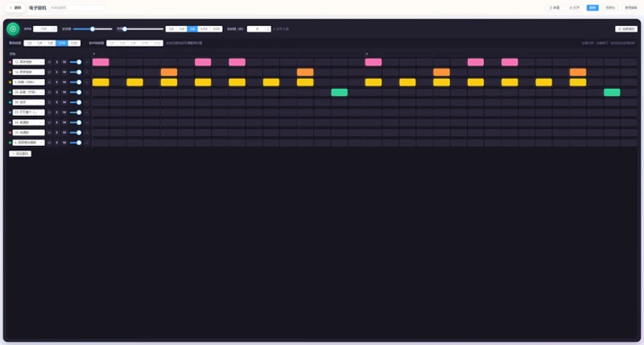Screen dimensions: 644x345
Task: Click the bar 2 marker above the grid
Action: coord(367,54)
